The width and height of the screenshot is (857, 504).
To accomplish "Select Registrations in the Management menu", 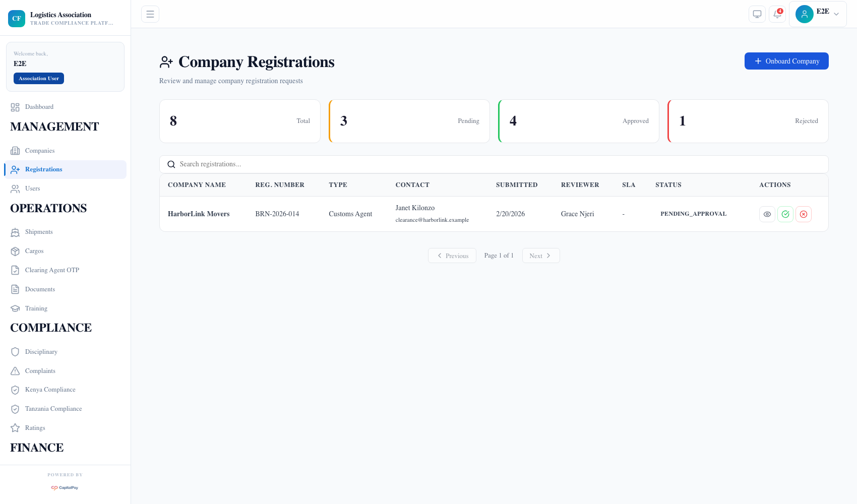I will [43, 169].
